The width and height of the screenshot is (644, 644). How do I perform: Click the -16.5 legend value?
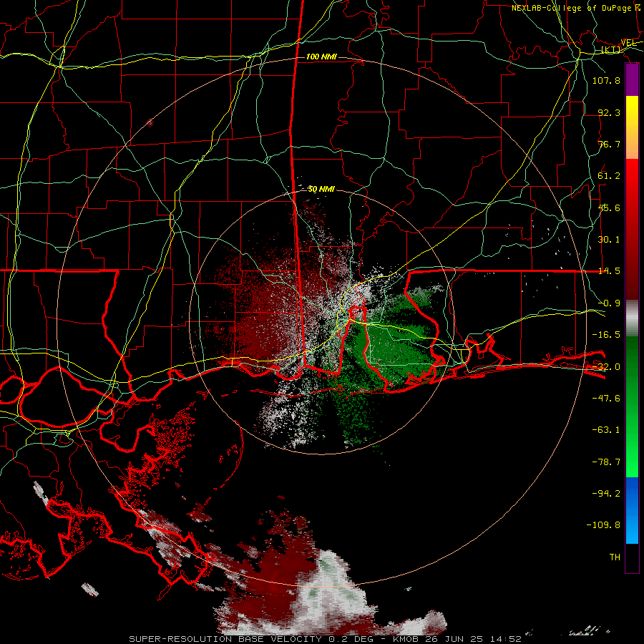tap(606, 335)
